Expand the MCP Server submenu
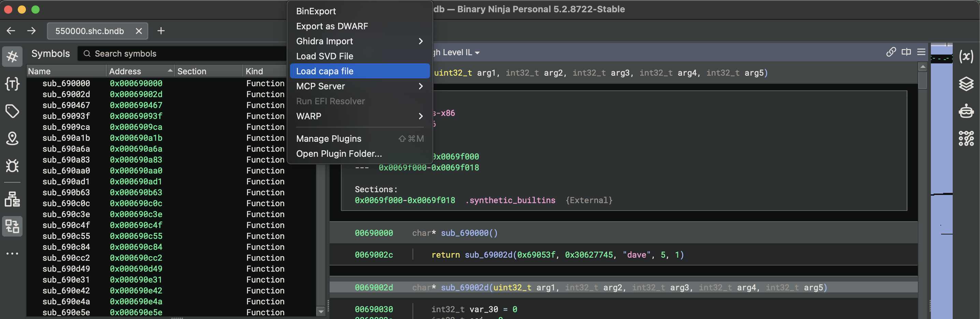980x319 pixels. (x=360, y=86)
